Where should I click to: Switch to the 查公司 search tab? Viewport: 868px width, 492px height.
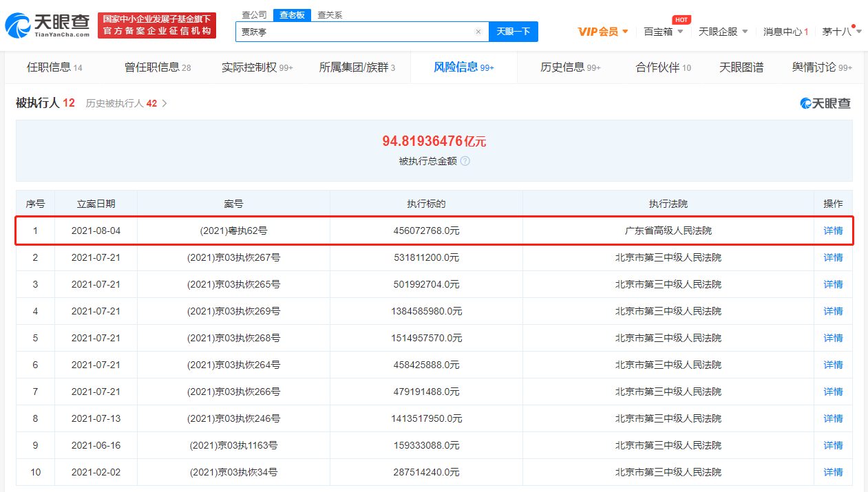click(254, 14)
